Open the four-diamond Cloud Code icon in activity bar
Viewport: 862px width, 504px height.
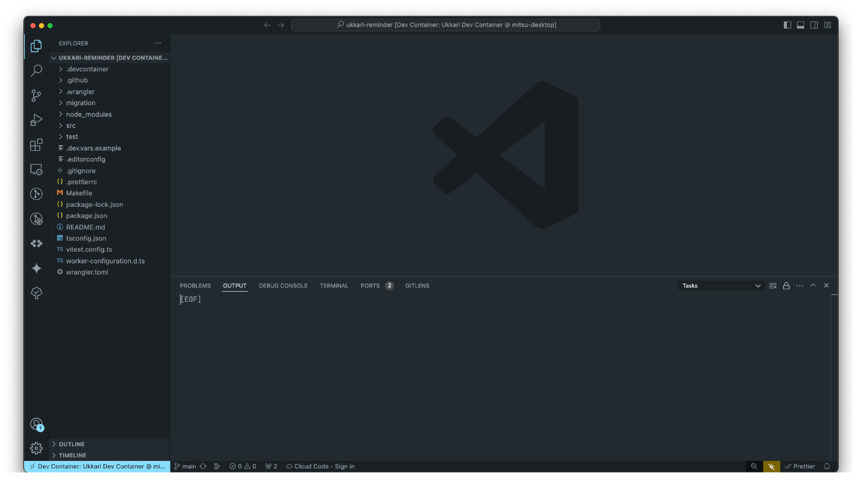point(36,244)
